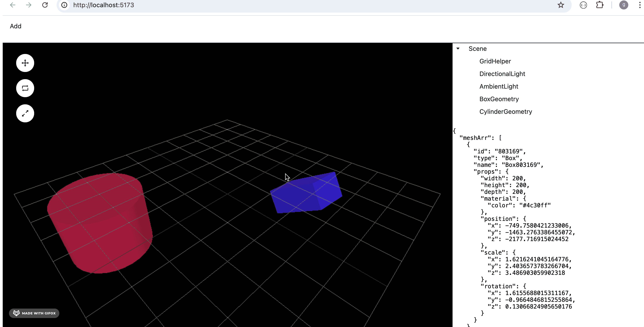Select AmbientLight in the scene tree

point(498,86)
